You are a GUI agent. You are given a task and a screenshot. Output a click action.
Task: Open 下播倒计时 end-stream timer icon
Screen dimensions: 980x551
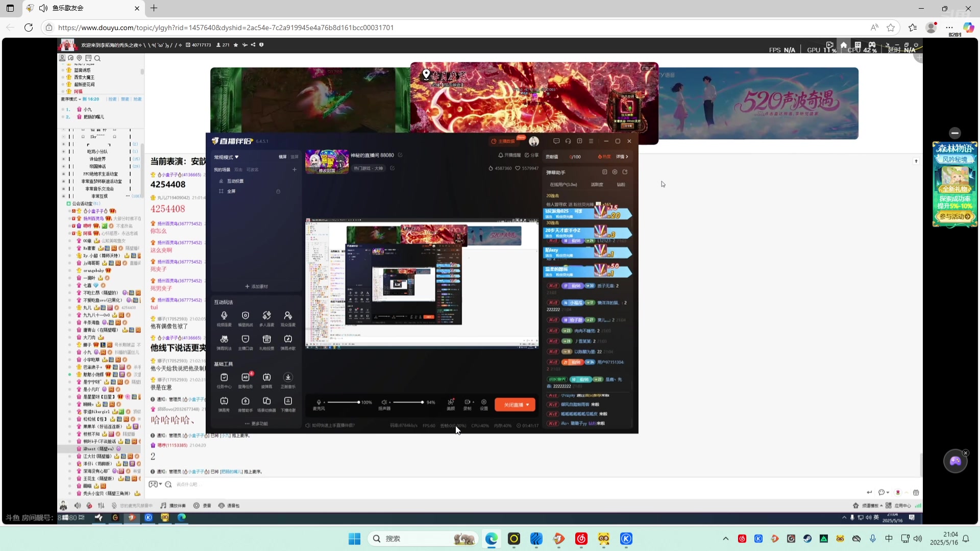(x=288, y=401)
